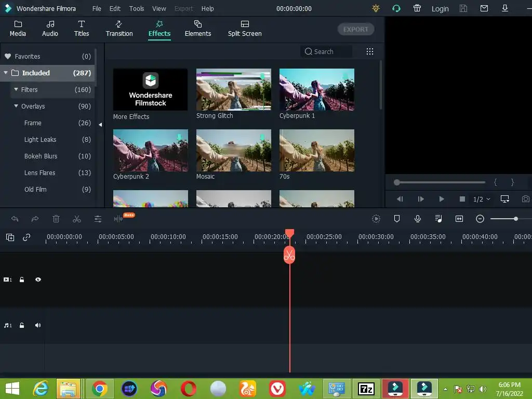Open the Split Screen tab
Viewport: 532px width, 399px height.
pos(245,29)
